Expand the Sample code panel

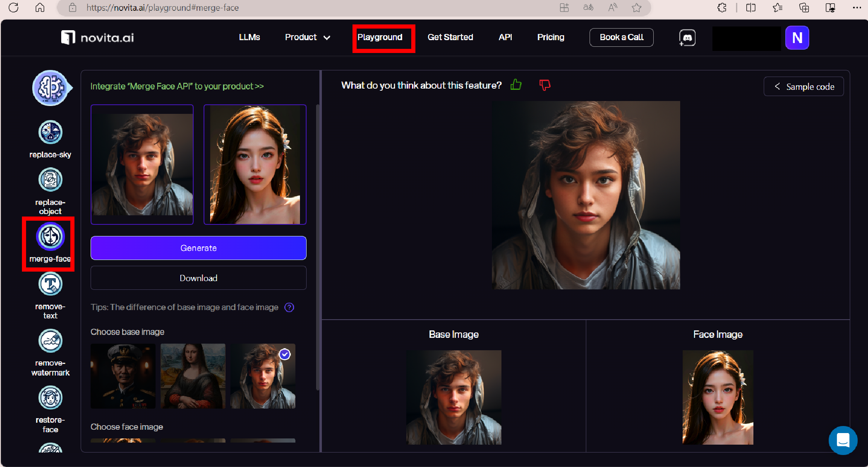point(803,87)
